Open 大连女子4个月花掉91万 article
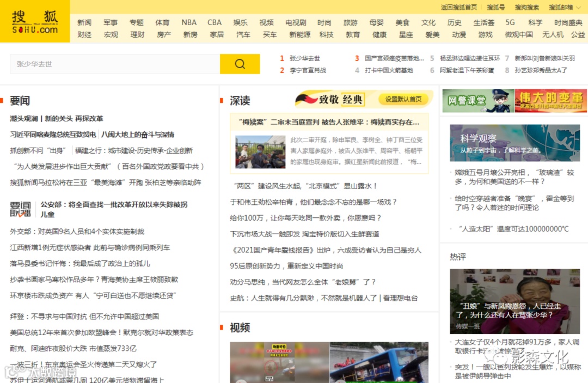The width and height of the screenshot is (588, 383). pyautogui.click(x=517, y=346)
